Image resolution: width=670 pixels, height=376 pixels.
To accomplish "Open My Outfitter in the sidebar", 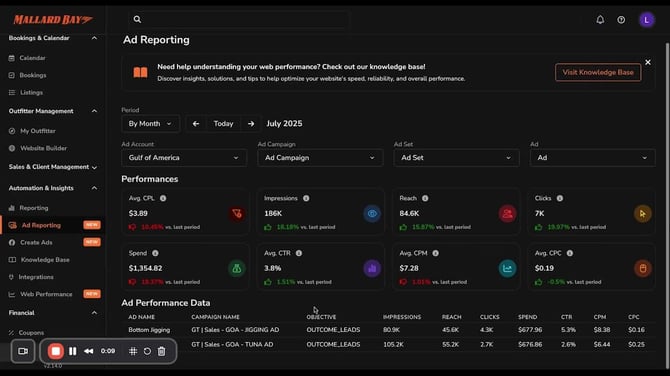I will pos(38,131).
